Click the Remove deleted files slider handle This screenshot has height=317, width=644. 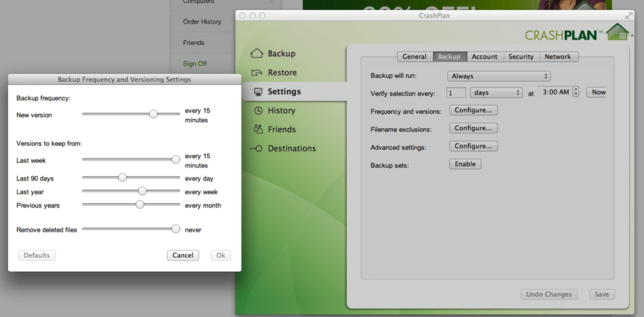point(175,230)
